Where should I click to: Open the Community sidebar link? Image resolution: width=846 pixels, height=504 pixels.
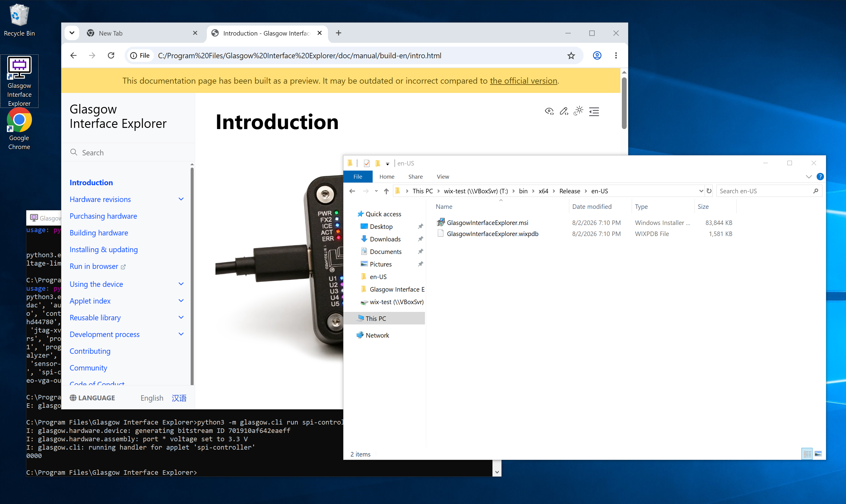coord(88,367)
